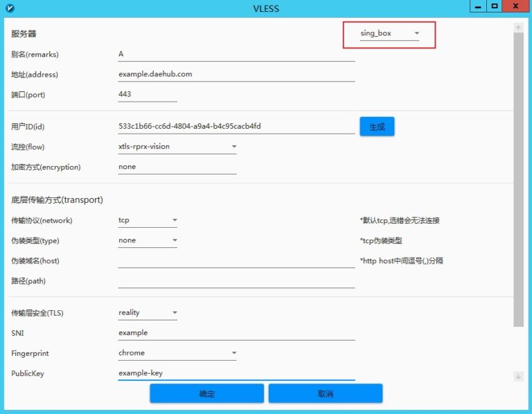Image resolution: width=532 pixels, height=414 pixels.
Task: Click the camouflage host input field
Action: (x=236, y=260)
